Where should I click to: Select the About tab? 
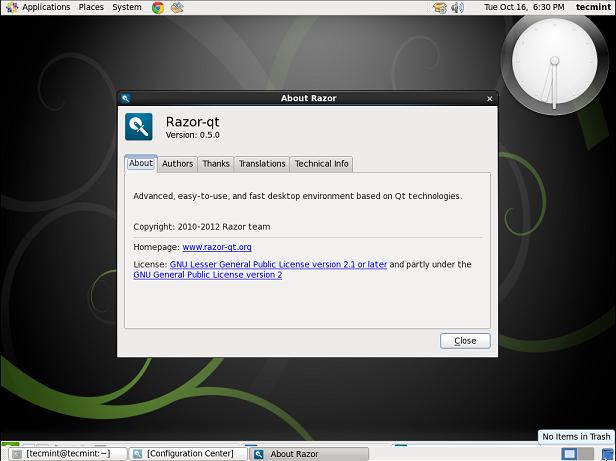(x=141, y=163)
